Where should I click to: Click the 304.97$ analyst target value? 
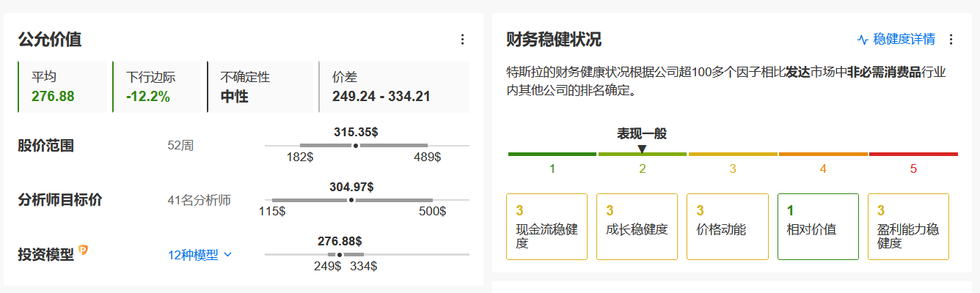coord(351,186)
